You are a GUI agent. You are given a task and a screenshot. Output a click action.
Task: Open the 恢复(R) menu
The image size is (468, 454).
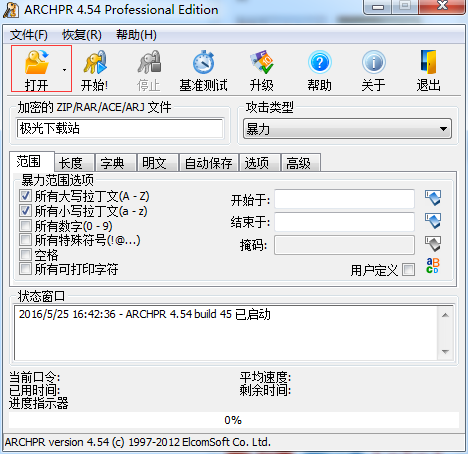pos(82,35)
